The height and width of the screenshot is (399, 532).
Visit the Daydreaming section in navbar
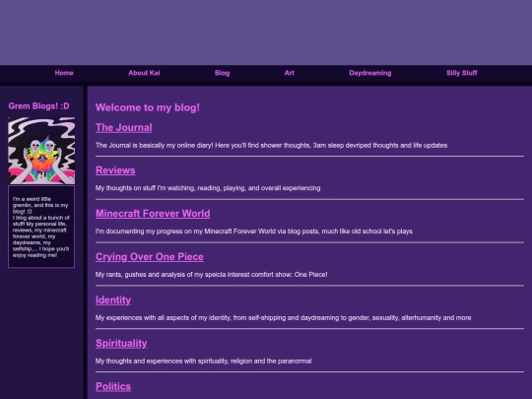(x=370, y=73)
